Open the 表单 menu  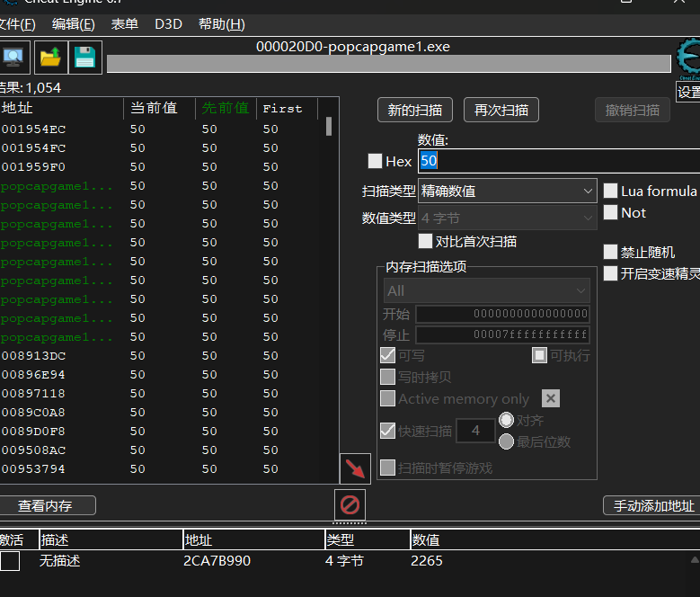click(125, 24)
